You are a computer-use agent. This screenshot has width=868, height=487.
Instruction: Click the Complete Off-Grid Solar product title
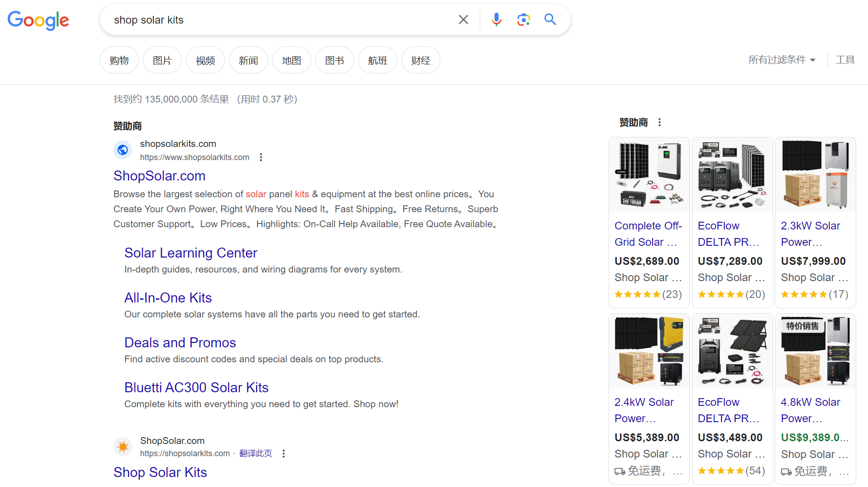click(648, 234)
